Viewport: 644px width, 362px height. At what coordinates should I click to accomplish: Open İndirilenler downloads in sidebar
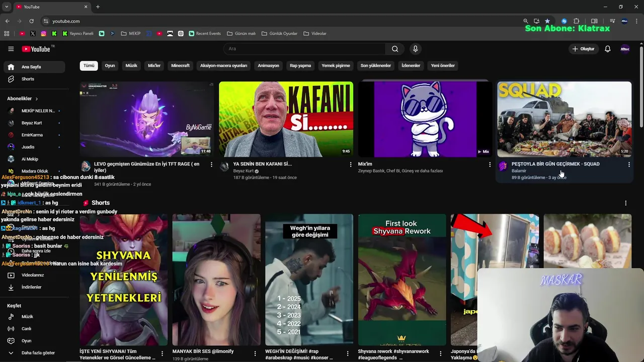point(34,287)
